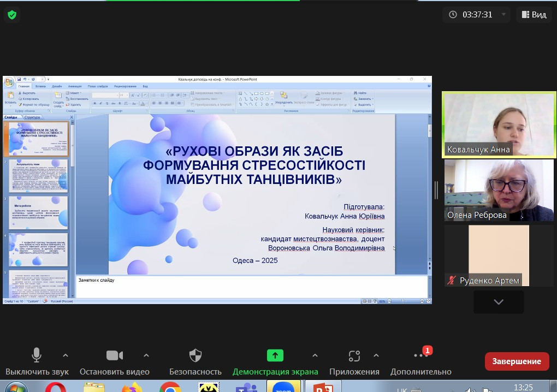Expand the share screen options arrow
557x392 pixels.
pyautogui.click(x=315, y=355)
